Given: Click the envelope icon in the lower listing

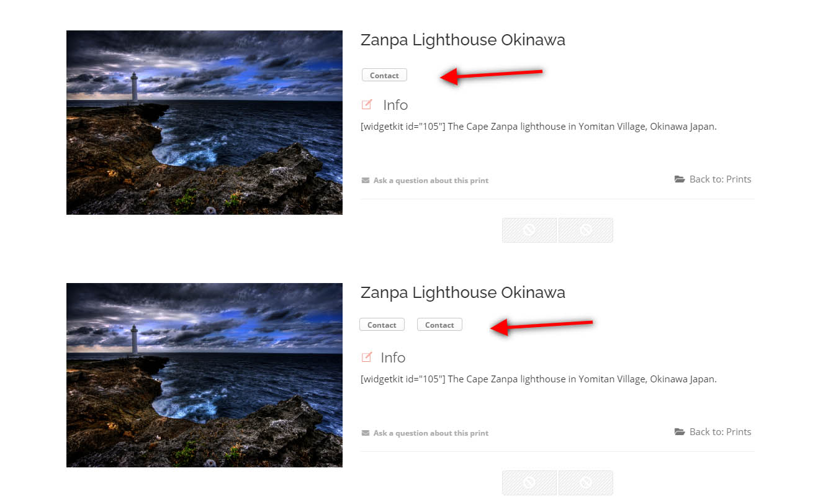Looking at the screenshot, I should 366,433.
